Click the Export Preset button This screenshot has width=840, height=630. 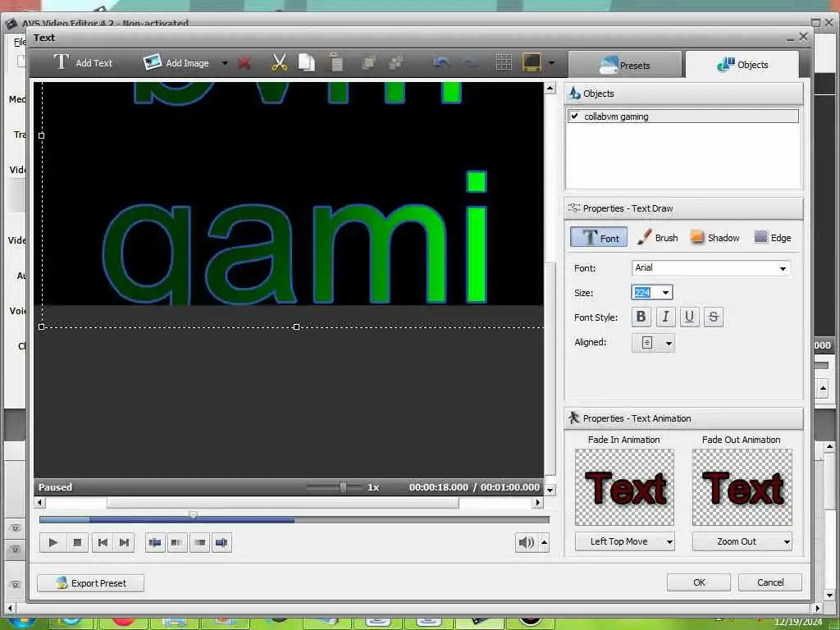[x=90, y=583]
